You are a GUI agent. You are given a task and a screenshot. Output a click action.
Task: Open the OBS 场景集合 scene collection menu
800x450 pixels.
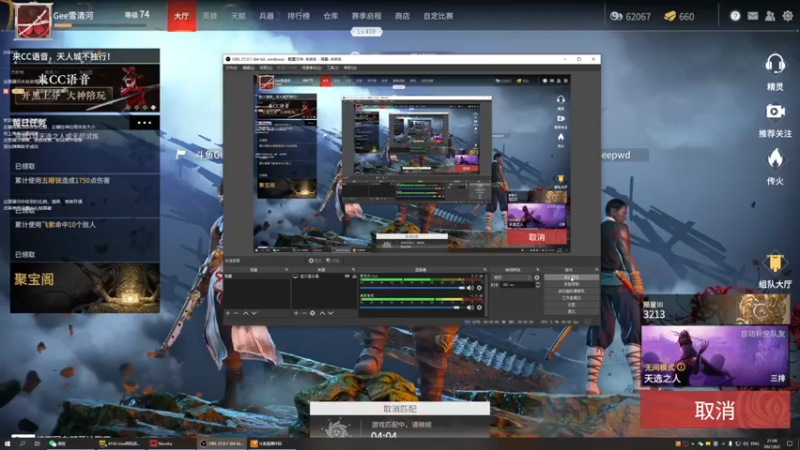tap(311, 67)
